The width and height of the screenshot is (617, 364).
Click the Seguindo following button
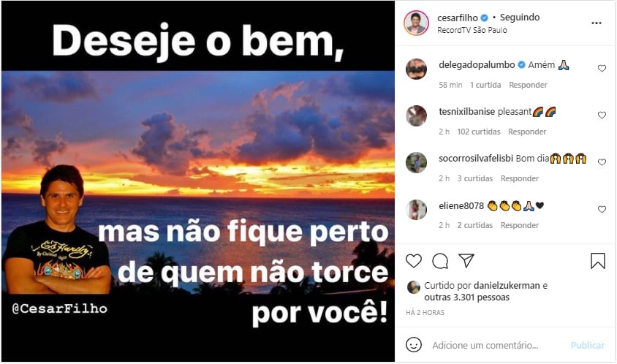coord(520,18)
